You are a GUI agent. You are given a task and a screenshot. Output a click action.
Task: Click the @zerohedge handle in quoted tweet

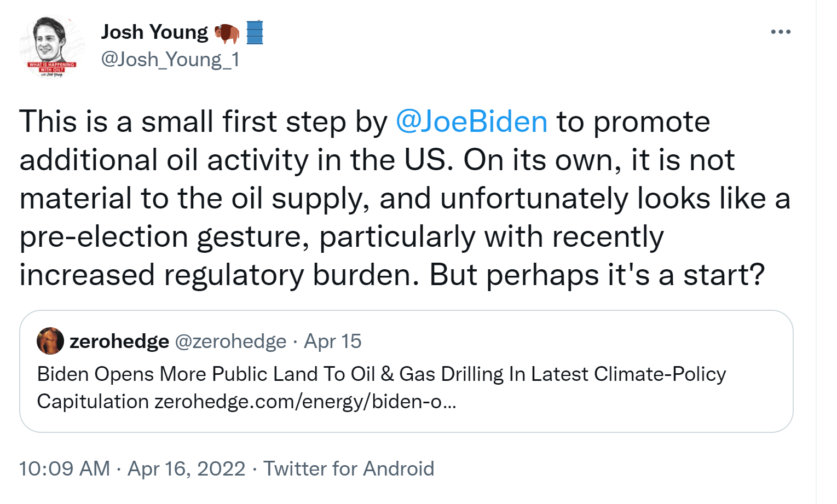point(230,341)
